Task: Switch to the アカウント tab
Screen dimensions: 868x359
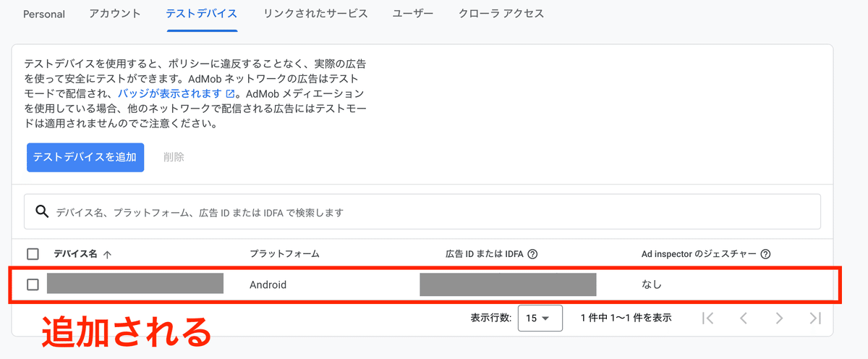Action: coord(115,14)
